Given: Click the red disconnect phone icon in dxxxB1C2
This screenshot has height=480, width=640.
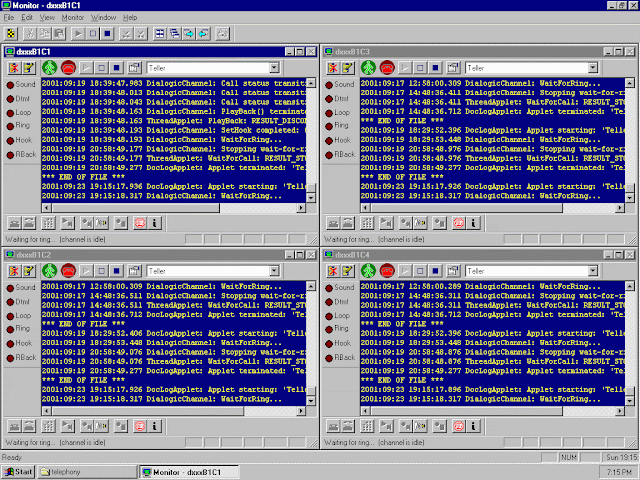Looking at the screenshot, I should [x=140, y=426].
